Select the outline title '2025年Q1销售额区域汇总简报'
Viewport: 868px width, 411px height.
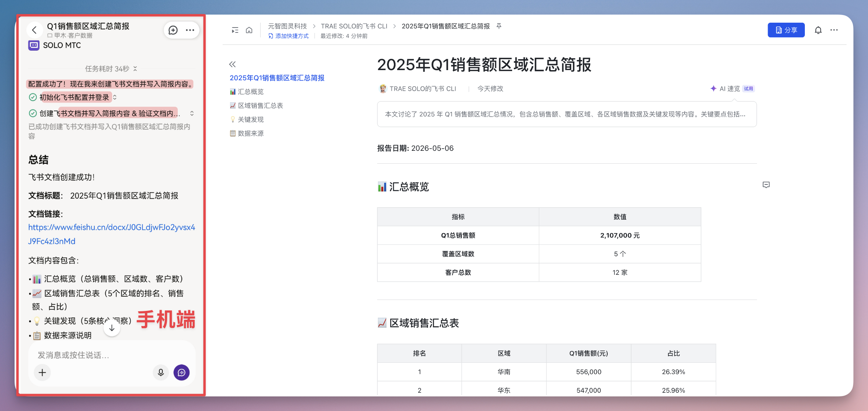[277, 78]
